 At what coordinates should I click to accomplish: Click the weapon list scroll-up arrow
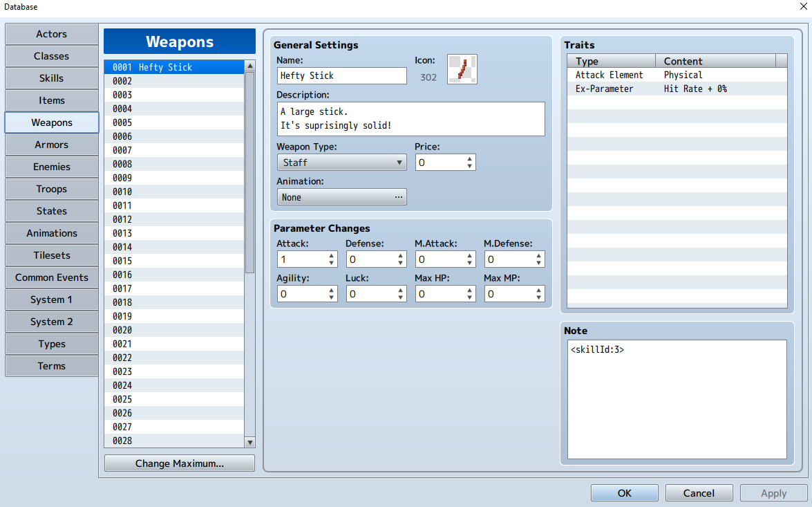tap(250, 66)
